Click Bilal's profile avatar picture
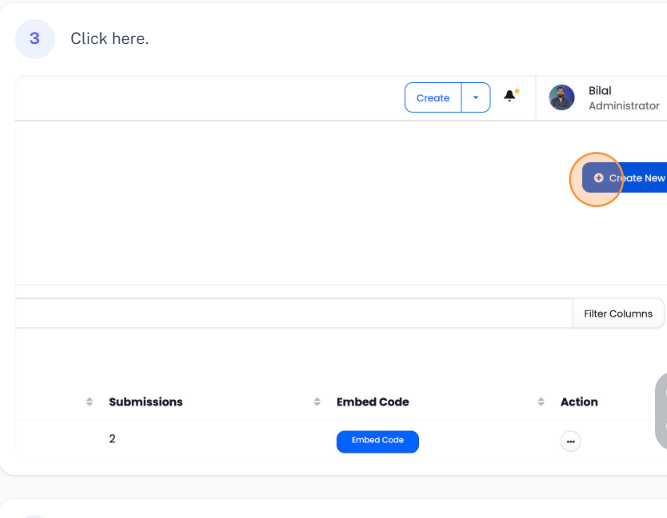667x518 pixels. (x=562, y=98)
